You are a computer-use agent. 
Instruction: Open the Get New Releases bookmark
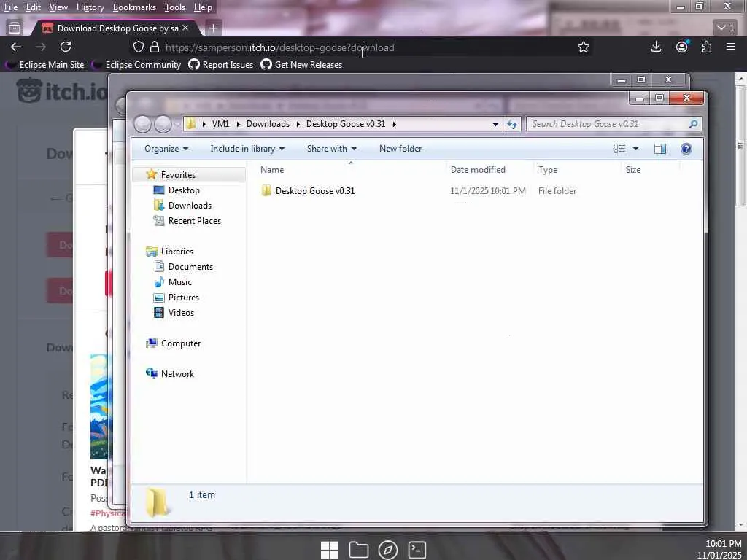(301, 65)
